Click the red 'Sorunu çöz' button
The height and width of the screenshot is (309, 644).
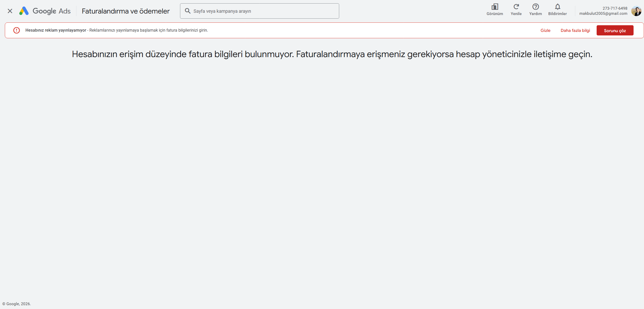(615, 30)
